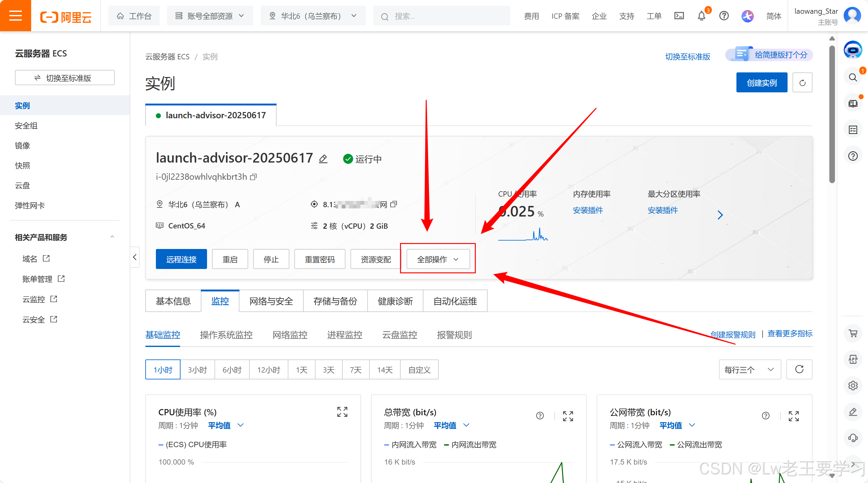The height and width of the screenshot is (483, 868).
Task: Open the shopping cart in right sidebar
Action: coord(853,333)
